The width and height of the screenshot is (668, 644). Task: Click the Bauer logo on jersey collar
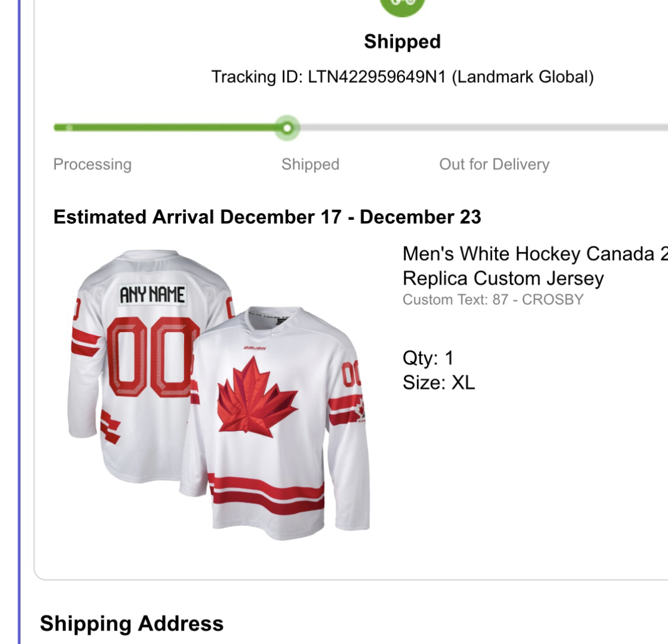[x=255, y=348]
